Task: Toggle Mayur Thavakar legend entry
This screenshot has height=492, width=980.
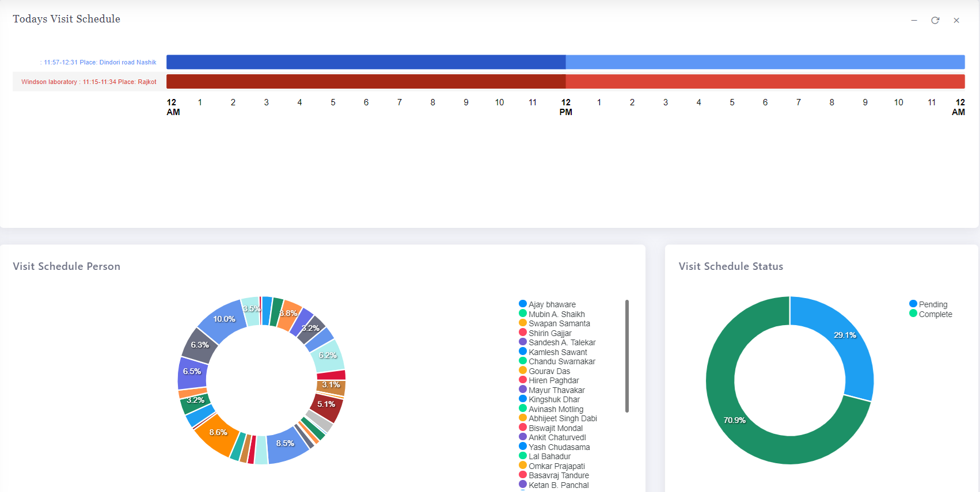Action: tap(552, 390)
